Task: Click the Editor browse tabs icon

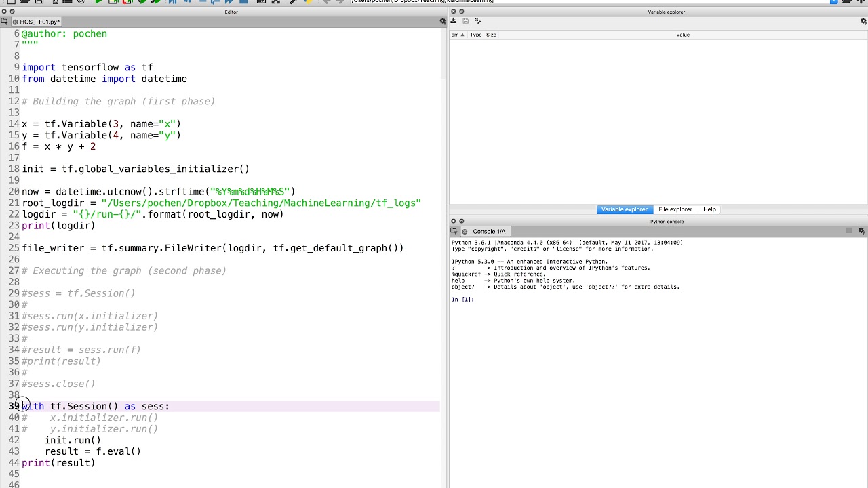Action: tap(4, 22)
